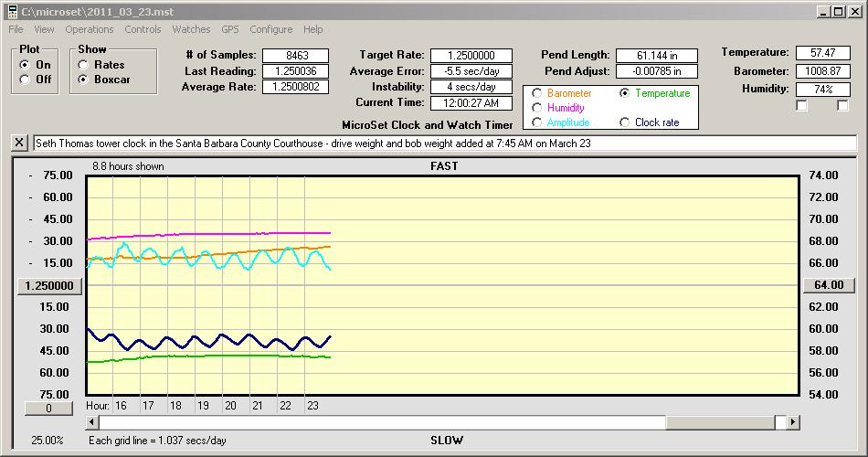
Task: Click the Last Reading value field
Action: 296,71
